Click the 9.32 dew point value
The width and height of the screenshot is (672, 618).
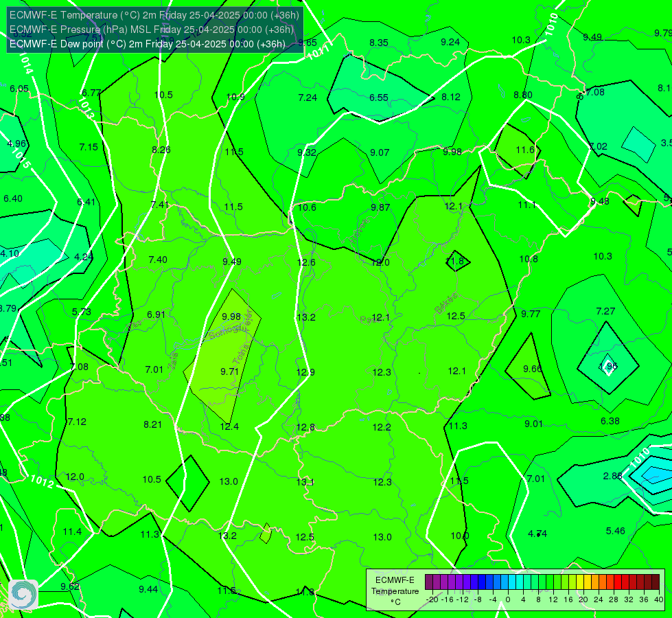(x=307, y=152)
